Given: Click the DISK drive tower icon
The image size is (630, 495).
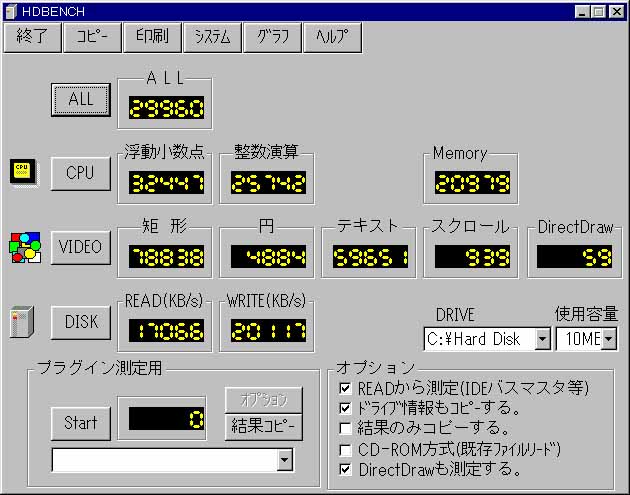Looking at the screenshot, I should coord(22,321).
